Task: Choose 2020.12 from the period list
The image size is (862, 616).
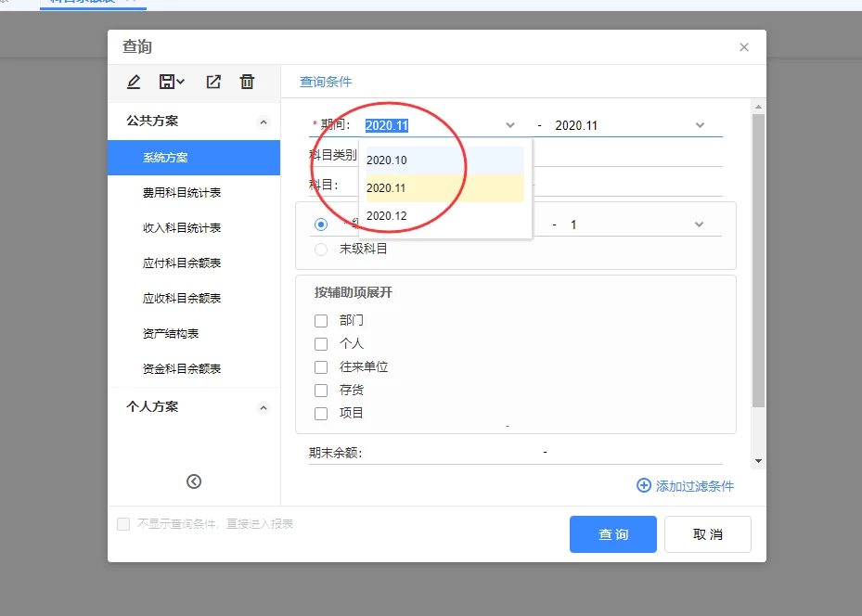Action: (387, 216)
